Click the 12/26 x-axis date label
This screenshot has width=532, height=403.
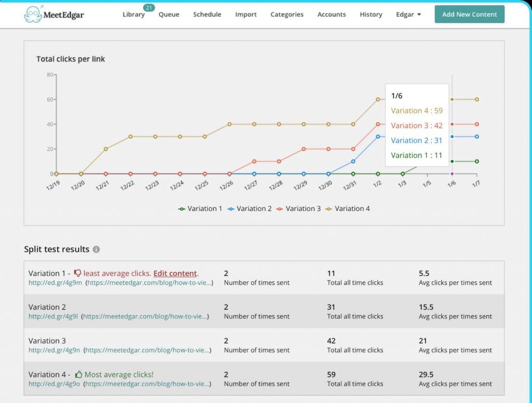click(x=226, y=186)
